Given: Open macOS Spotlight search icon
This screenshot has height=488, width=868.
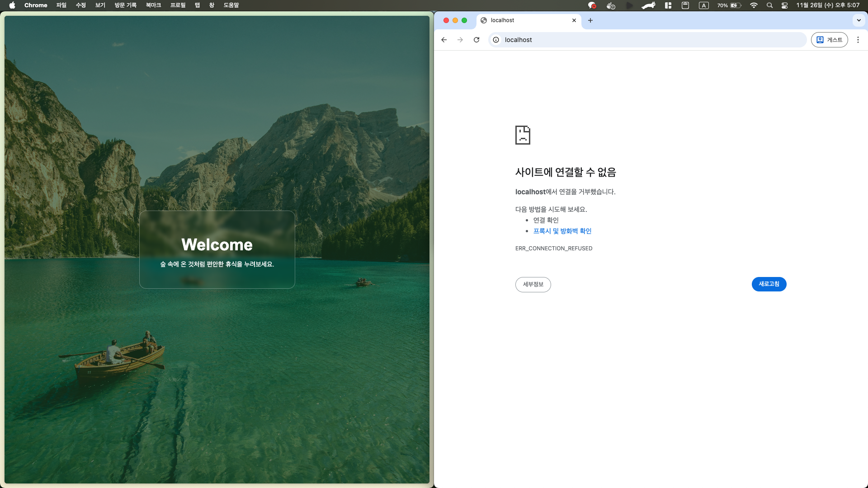Looking at the screenshot, I should coord(769,5).
